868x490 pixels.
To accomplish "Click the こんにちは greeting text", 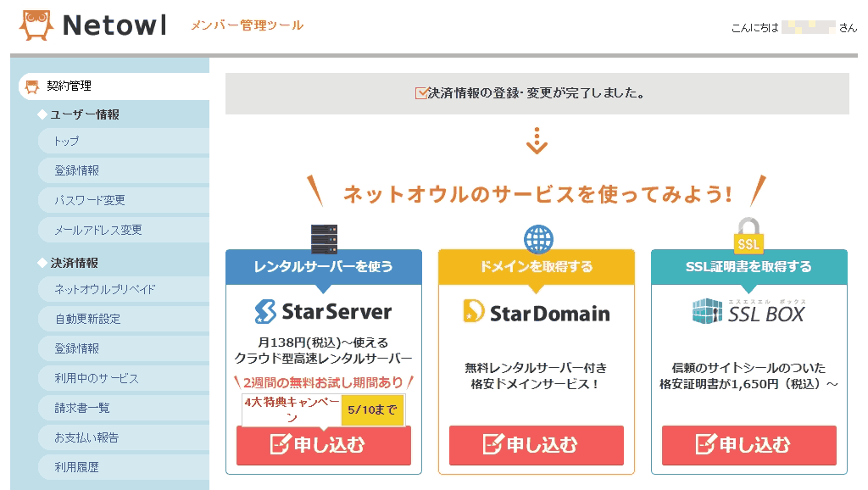I will point(754,28).
